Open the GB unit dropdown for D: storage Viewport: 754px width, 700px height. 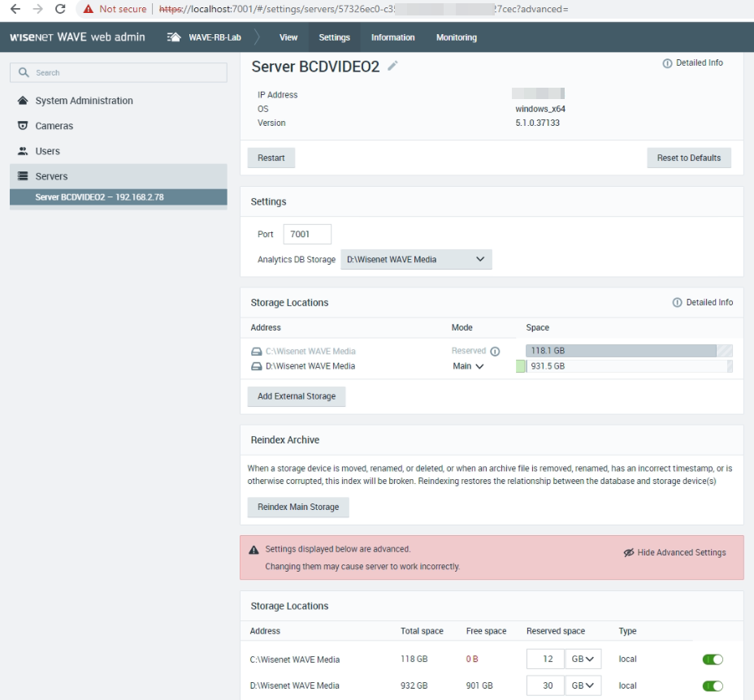[x=583, y=685]
